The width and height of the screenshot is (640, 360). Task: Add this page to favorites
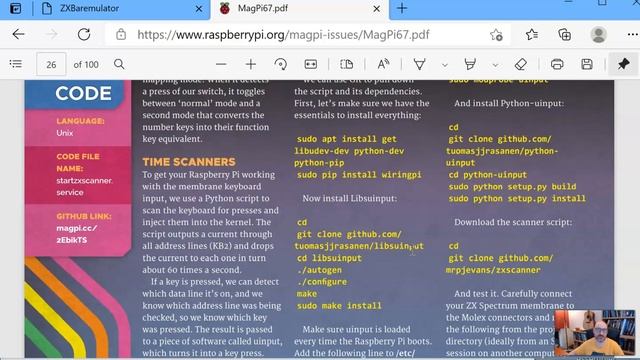tap(496, 35)
